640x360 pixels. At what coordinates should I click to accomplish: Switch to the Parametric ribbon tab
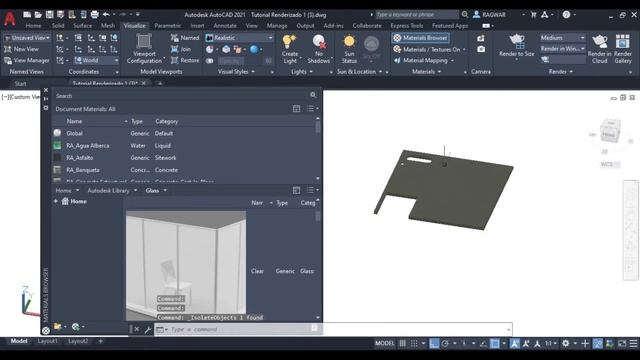(x=167, y=26)
